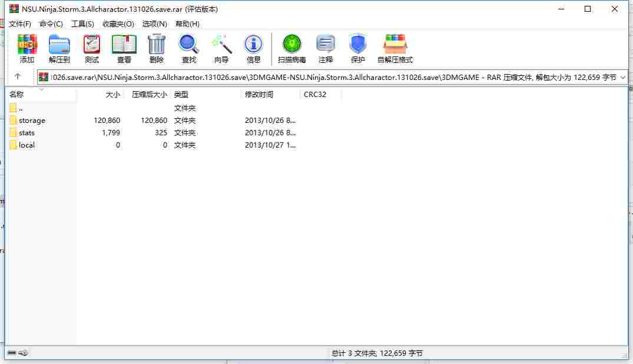The image size is (633, 364).
Task: Click the local row date 2013/10/27
Action: point(270,145)
